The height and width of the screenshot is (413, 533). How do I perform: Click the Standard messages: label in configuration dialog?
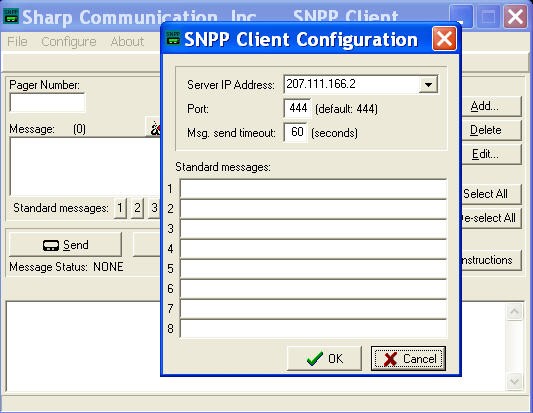pos(223,167)
